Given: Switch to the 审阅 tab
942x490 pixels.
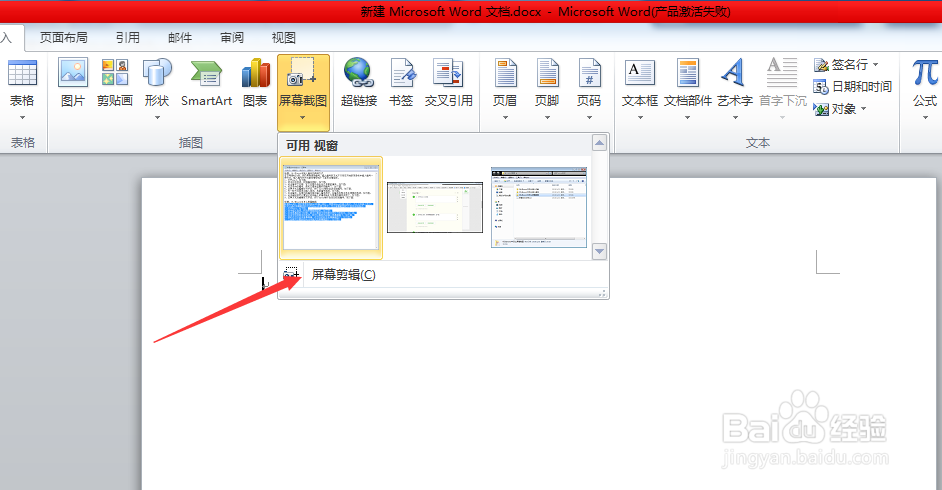Looking at the screenshot, I should [232, 38].
